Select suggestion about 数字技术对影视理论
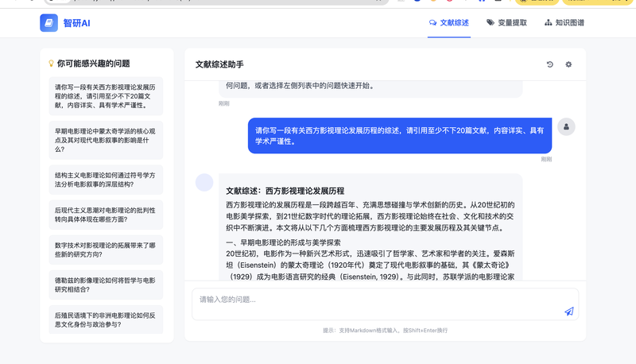The height and width of the screenshot is (364, 636). [x=106, y=250]
